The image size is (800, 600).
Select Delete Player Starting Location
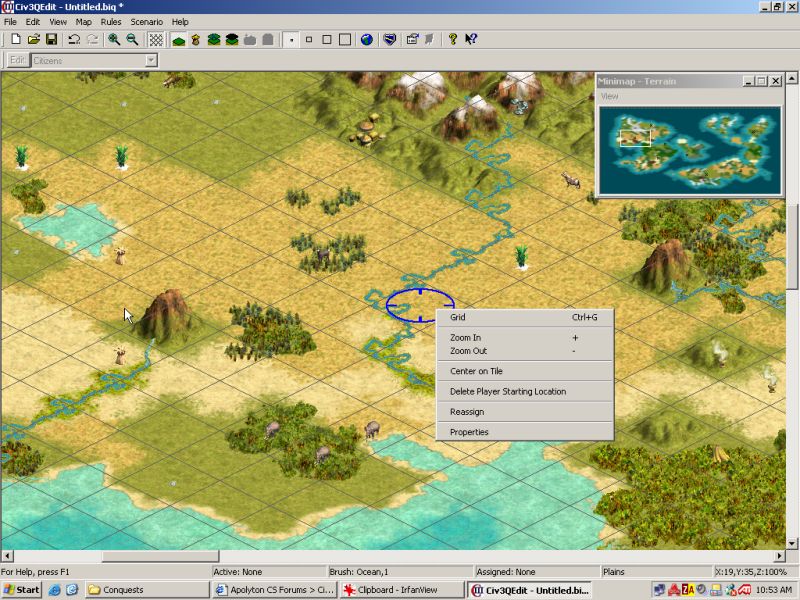click(x=507, y=392)
